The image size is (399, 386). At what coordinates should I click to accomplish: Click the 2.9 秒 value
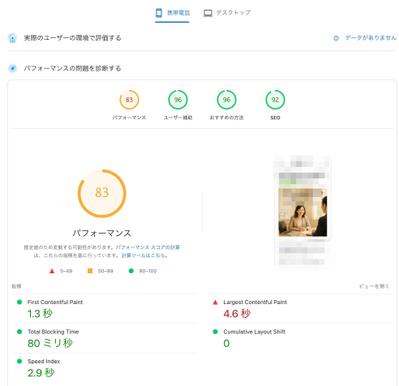(x=41, y=373)
